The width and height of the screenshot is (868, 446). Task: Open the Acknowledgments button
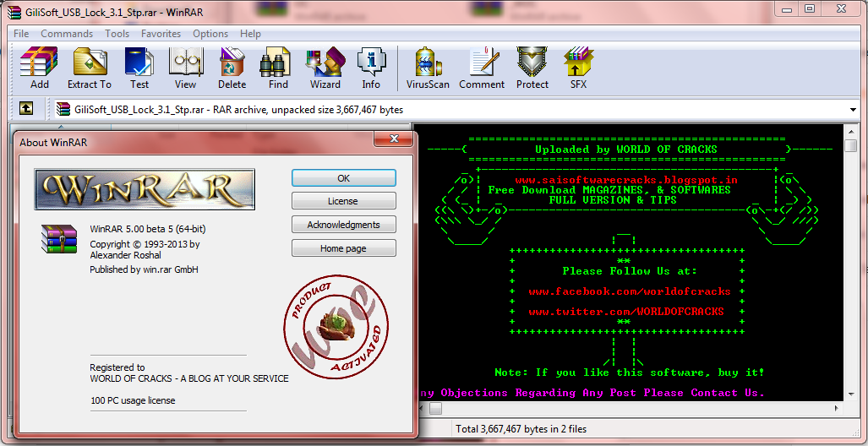pyautogui.click(x=344, y=225)
